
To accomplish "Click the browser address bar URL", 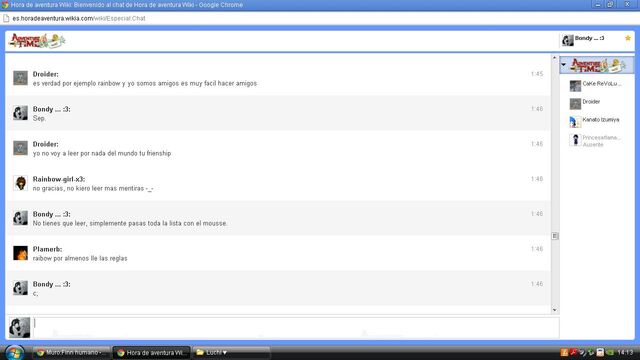I will (x=79, y=18).
